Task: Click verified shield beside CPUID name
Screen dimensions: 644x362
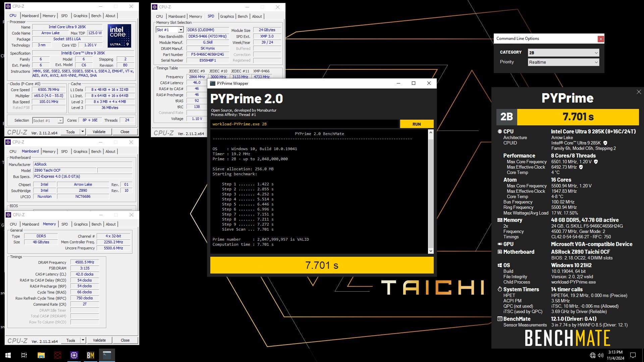Action: pyautogui.click(x=605, y=143)
